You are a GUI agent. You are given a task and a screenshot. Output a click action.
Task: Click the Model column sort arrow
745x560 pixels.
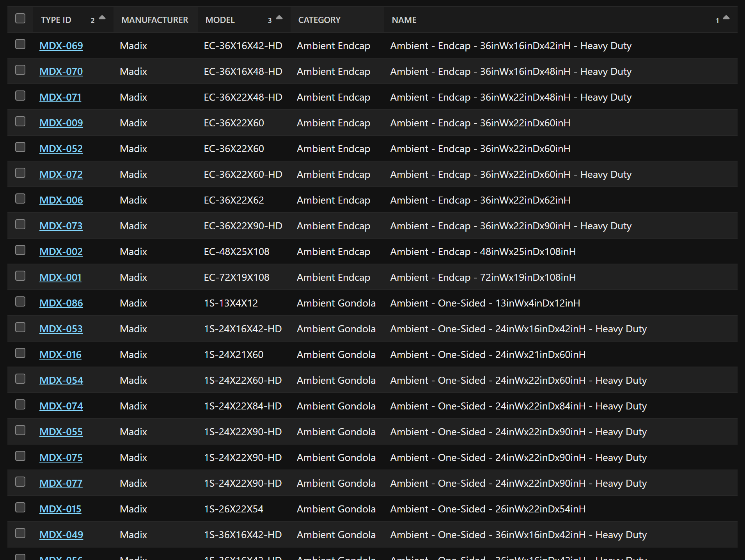point(279,18)
